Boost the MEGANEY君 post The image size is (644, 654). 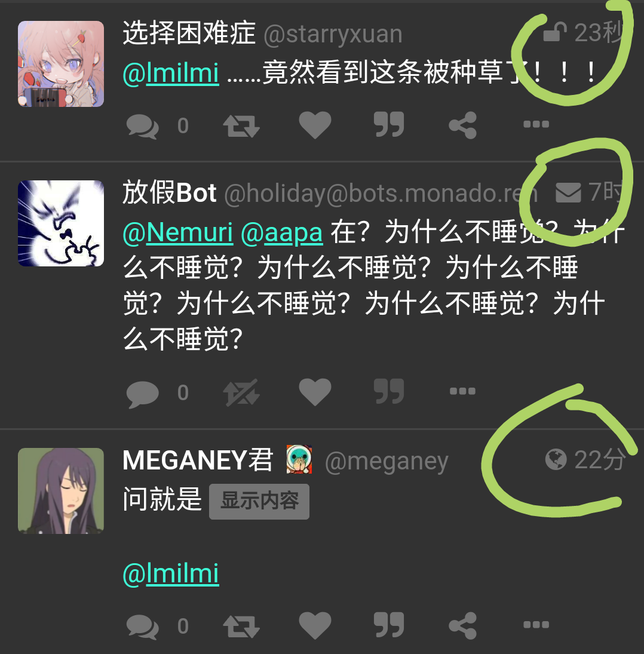[x=241, y=626]
